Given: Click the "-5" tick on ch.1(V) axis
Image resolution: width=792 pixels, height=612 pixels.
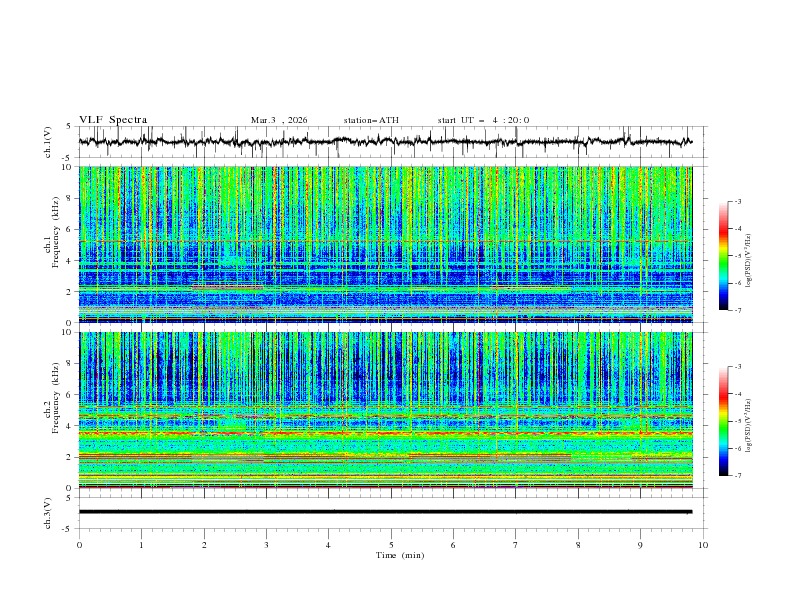Looking at the screenshot, I should (68, 158).
